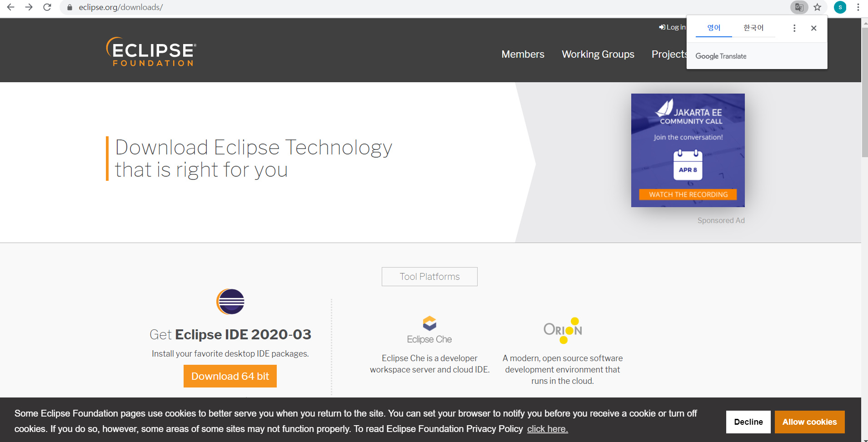Close the Google Translate popup
This screenshot has height=442, width=868.
tap(813, 28)
